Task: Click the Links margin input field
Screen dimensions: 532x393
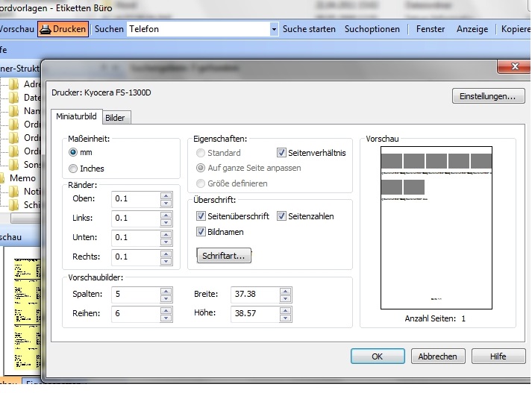Action: pyautogui.click(x=135, y=218)
